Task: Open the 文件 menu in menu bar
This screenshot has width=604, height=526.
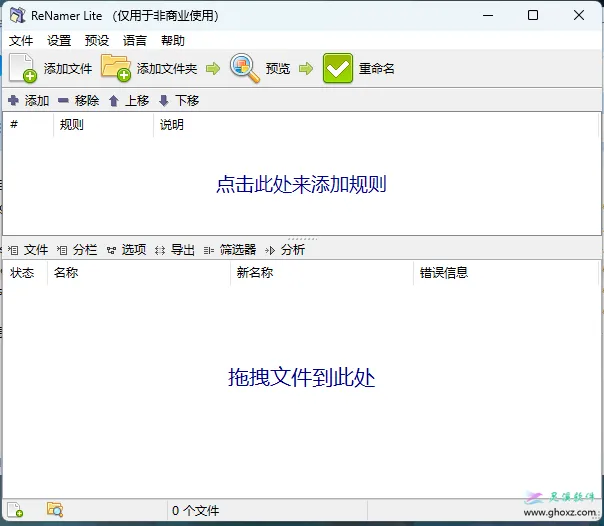Action: click(x=21, y=40)
